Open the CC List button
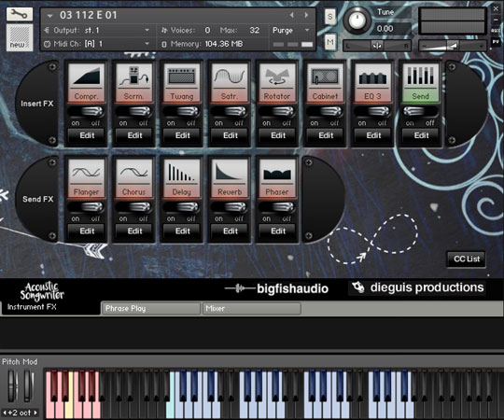The image size is (504, 420). click(467, 259)
